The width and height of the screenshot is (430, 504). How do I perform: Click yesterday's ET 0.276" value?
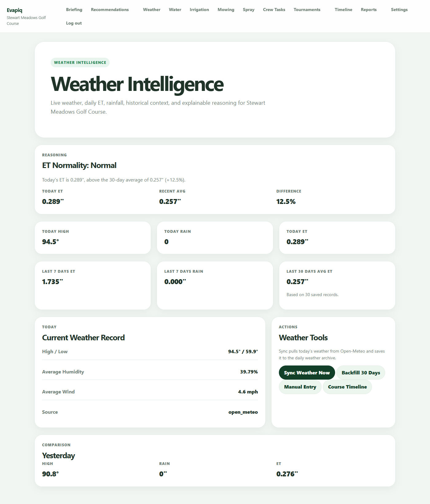point(287,474)
